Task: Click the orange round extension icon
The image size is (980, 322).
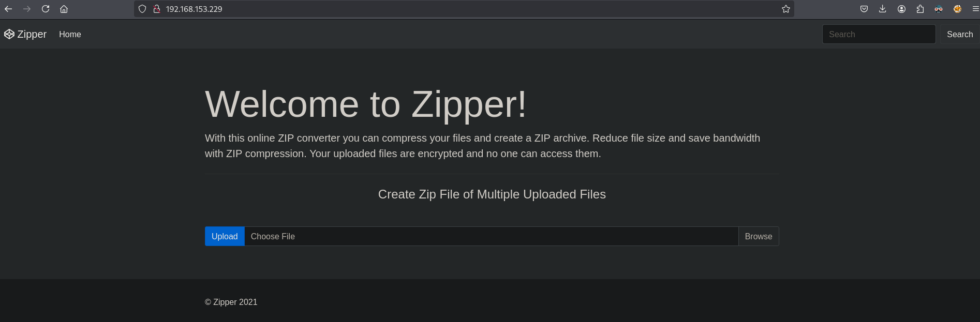Action: click(x=957, y=9)
